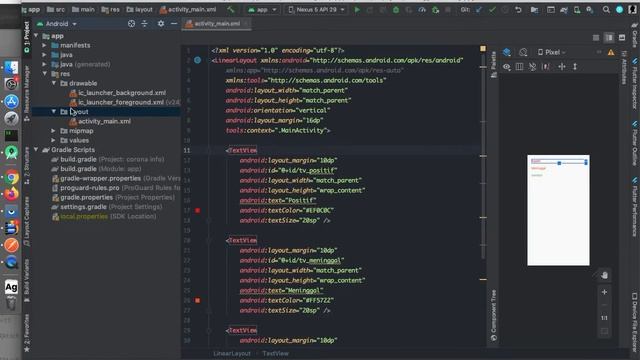The width and height of the screenshot is (640, 360).
Task: Run the app with the green play button
Action: (357, 9)
